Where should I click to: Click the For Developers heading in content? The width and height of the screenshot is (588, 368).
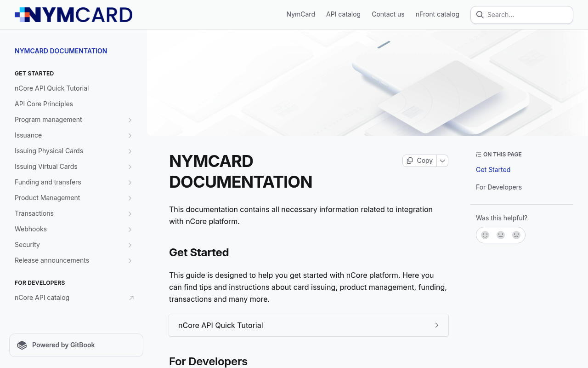(x=208, y=362)
